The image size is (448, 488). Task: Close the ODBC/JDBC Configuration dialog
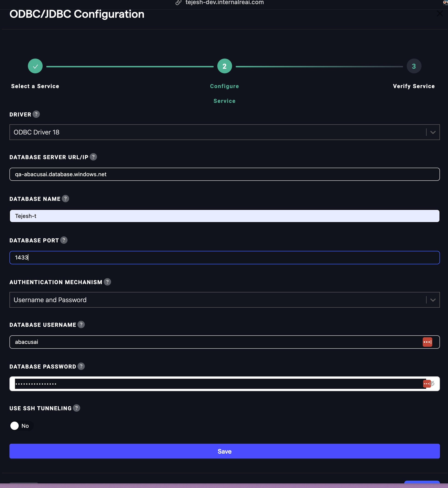(x=439, y=13)
